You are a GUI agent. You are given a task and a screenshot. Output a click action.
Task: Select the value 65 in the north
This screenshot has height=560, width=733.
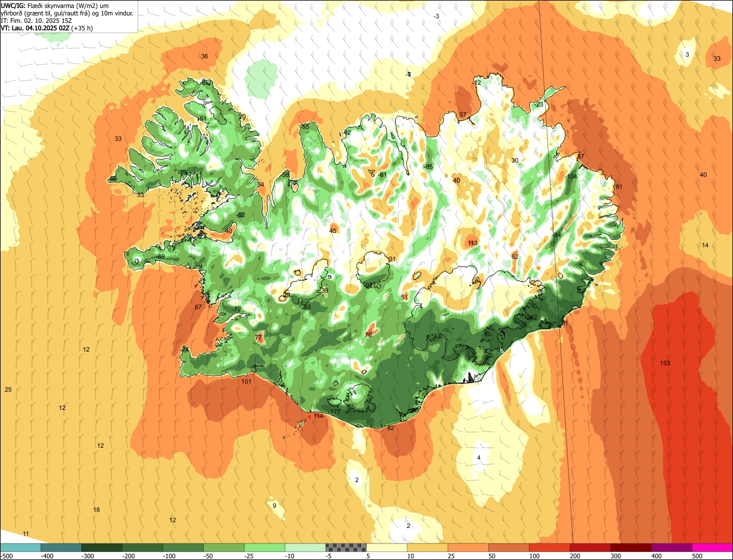429,167
